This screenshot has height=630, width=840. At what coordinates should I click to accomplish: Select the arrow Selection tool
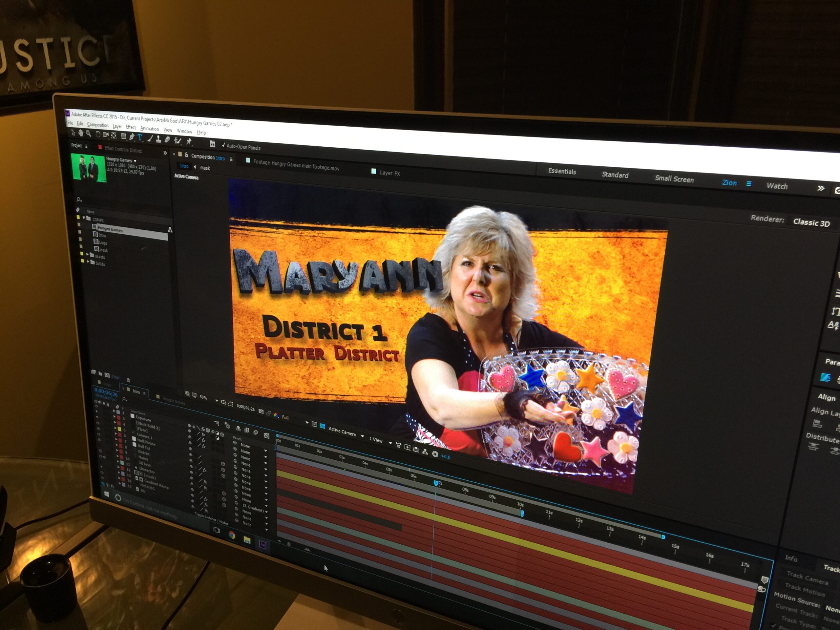pyautogui.click(x=73, y=133)
